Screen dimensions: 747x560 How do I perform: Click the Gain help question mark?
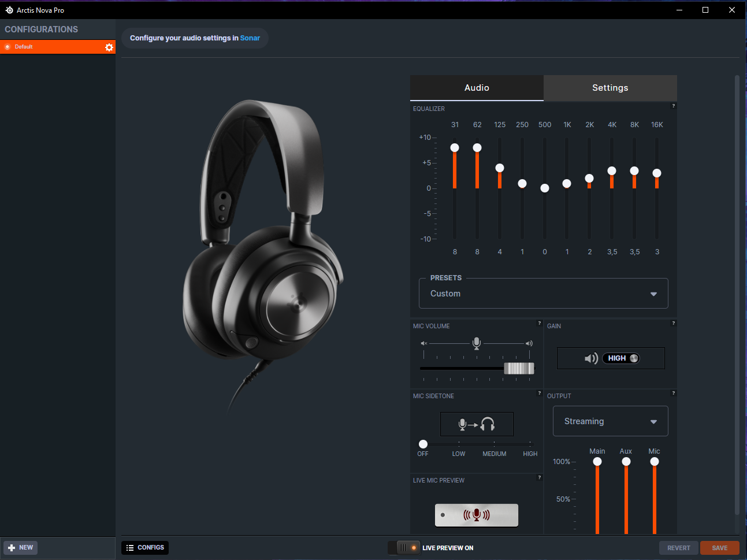673,323
